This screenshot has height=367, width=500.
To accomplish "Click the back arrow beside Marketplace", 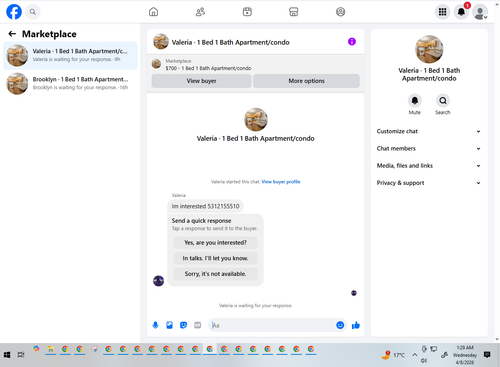I will pyautogui.click(x=12, y=34).
